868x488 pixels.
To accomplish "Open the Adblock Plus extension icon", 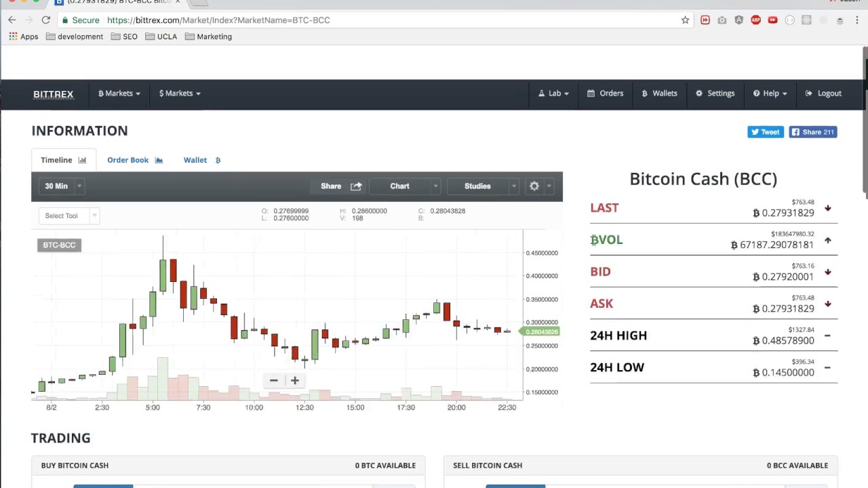I will (x=755, y=20).
